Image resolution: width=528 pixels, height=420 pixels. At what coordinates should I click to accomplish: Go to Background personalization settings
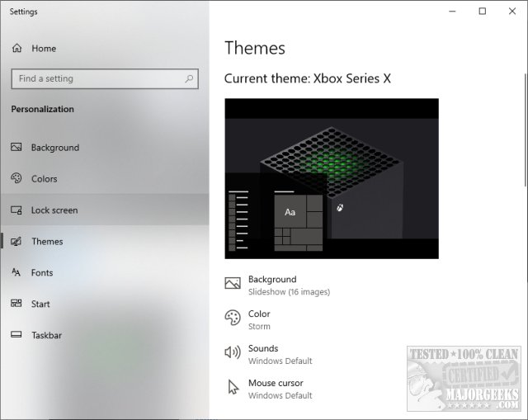pos(105,147)
